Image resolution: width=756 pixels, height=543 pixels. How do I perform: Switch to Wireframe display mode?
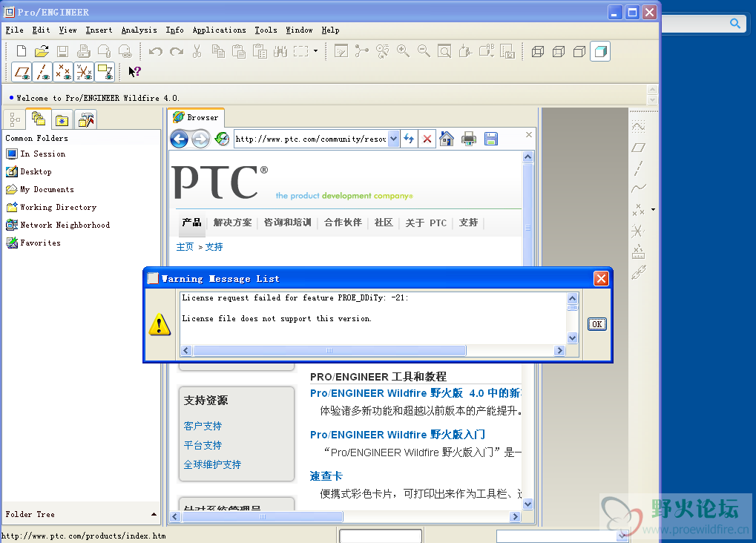pyautogui.click(x=538, y=51)
